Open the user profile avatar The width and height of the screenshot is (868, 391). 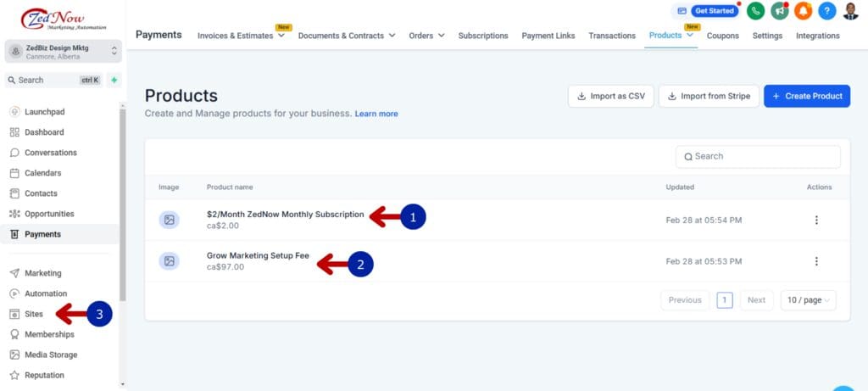pyautogui.click(x=851, y=10)
